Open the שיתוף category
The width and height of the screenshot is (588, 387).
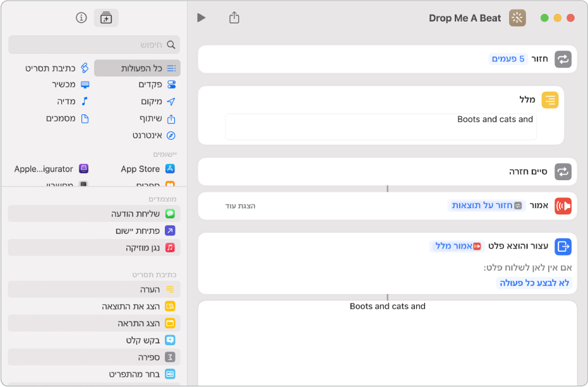point(157,119)
